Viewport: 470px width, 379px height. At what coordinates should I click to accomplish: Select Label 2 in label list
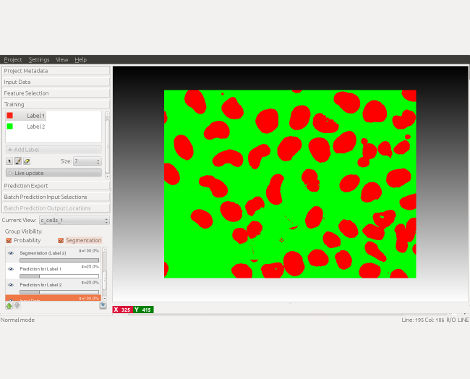(x=35, y=127)
